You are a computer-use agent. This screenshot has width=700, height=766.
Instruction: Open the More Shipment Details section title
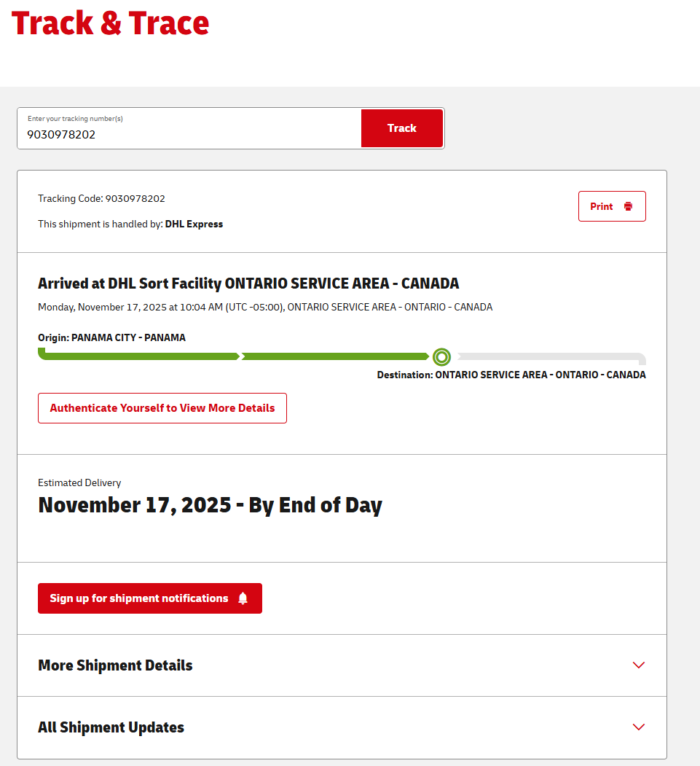[x=115, y=665]
